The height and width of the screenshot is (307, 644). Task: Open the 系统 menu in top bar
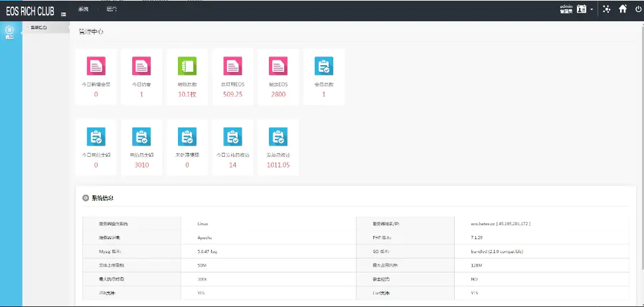[83, 9]
